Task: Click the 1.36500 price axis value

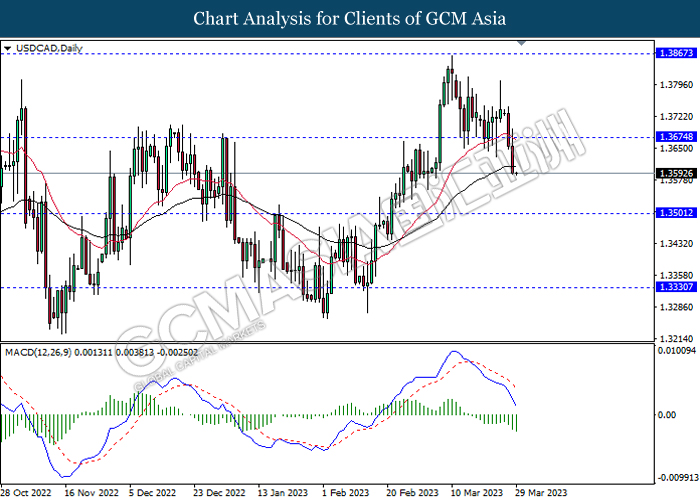Action: click(x=676, y=148)
